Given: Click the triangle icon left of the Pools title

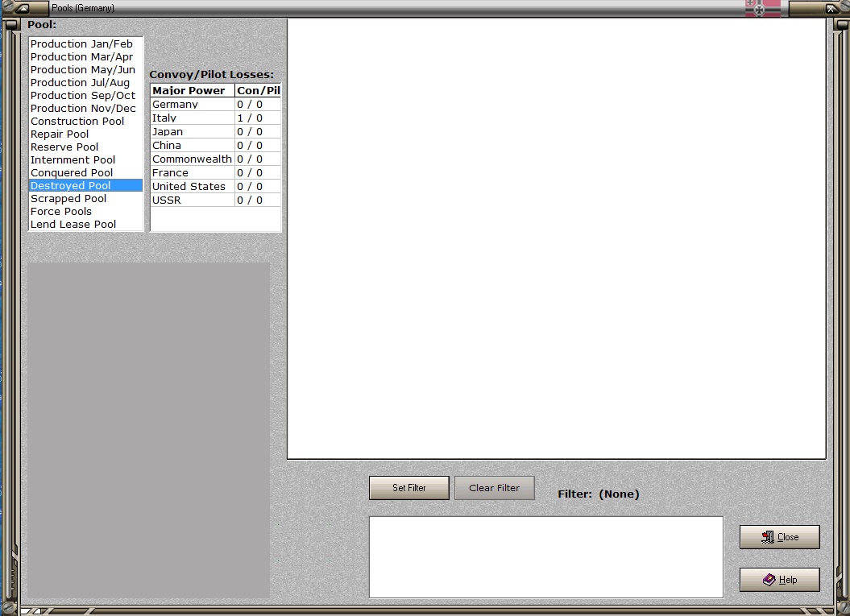Looking at the screenshot, I should pyautogui.click(x=23, y=8).
